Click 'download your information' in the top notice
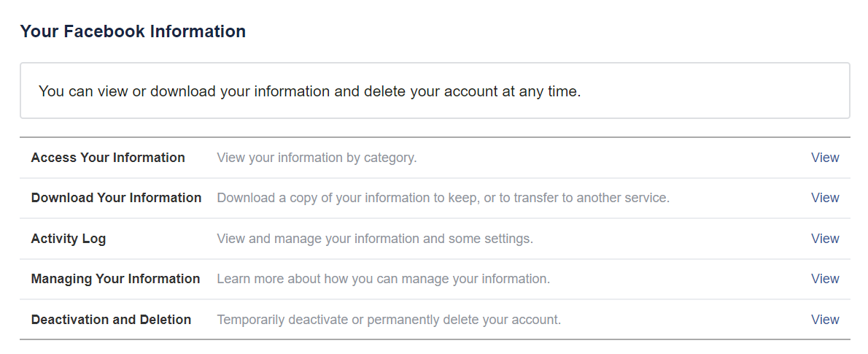This screenshot has height=354, width=868. tap(240, 91)
